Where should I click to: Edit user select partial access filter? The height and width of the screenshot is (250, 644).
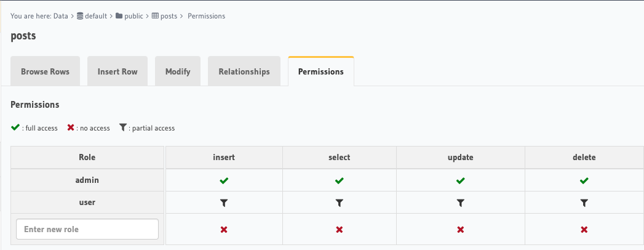pos(339,203)
